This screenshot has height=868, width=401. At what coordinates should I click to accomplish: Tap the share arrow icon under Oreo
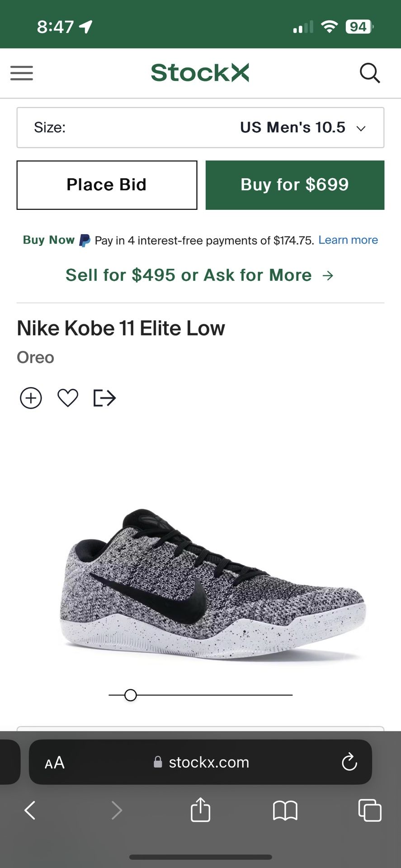(x=104, y=398)
